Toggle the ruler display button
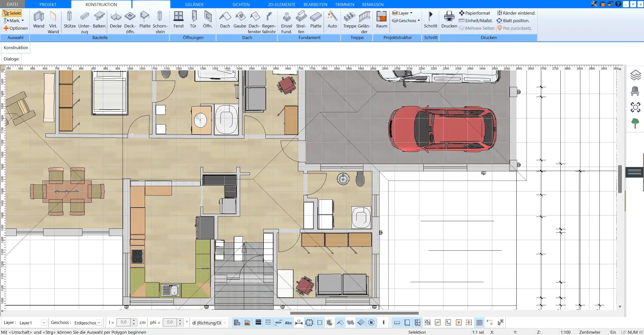The image size is (644, 335). pyautogui.click(x=397, y=322)
